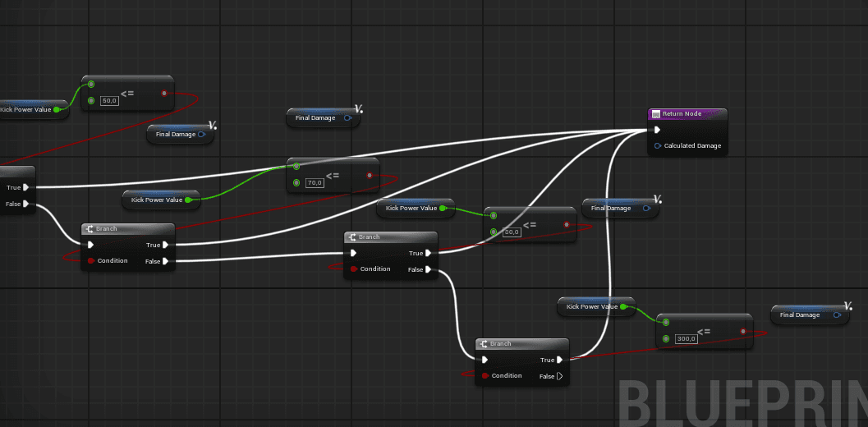Click Condition pin of Branch wired to 80,0 comparison
Viewport: 868px width, 427px height.
(354, 269)
